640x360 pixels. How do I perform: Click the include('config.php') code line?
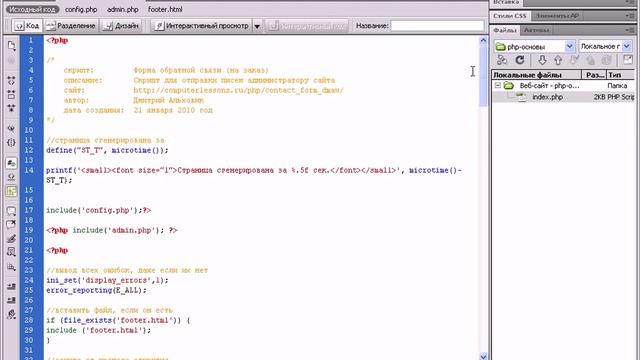[x=98, y=210]
